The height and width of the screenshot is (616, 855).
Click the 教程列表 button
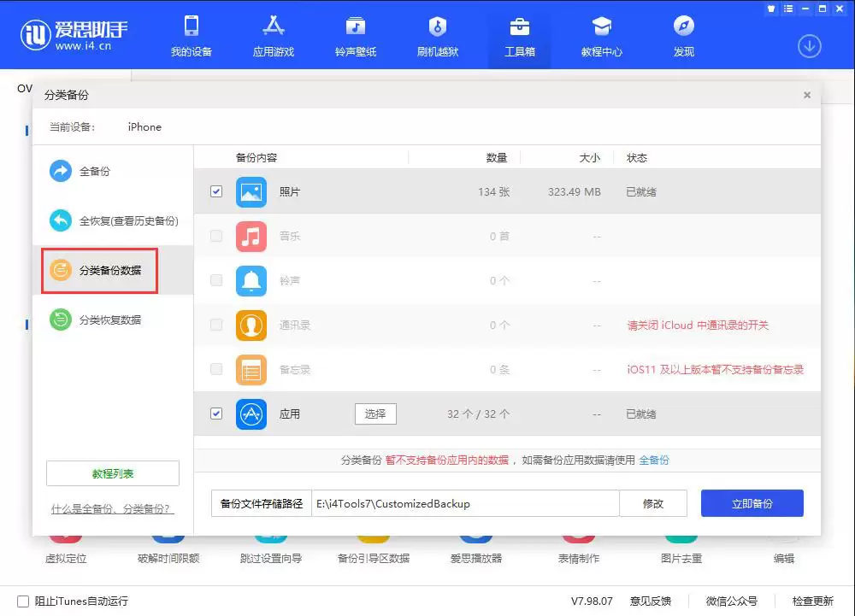[113, 473]
